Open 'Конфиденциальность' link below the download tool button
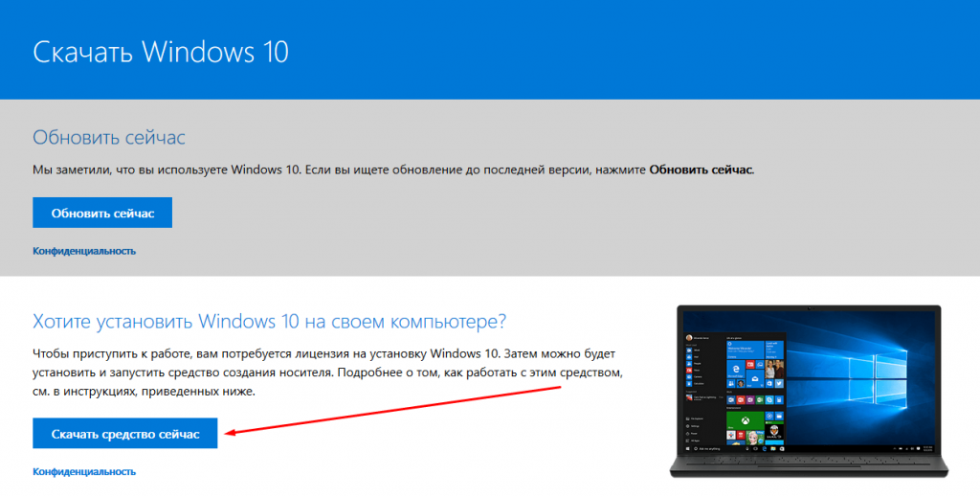The image size is (980, 497). [84, 472]
